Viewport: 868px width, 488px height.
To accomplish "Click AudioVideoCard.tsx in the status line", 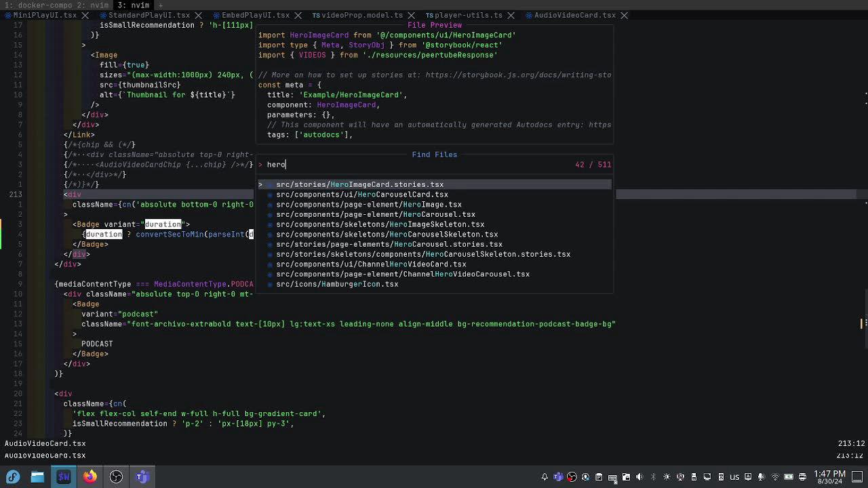I will click(45, 443).
